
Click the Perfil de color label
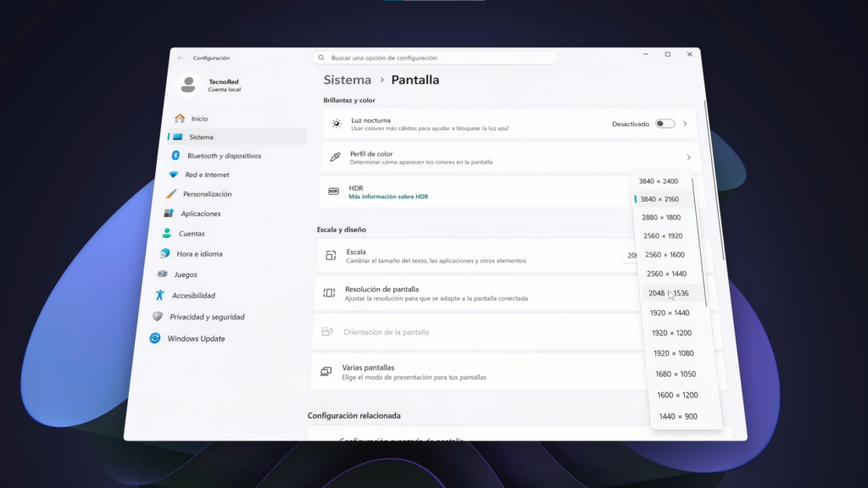[x=371, y=154]
